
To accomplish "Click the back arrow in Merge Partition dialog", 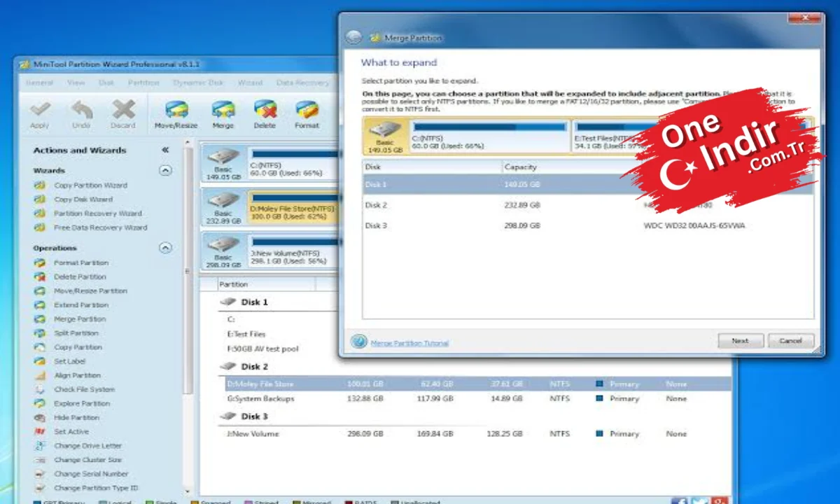I will tap(353, 38).
